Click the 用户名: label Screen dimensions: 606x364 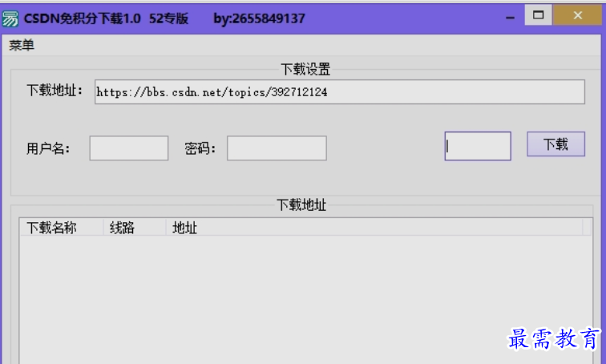coord(48,148)
